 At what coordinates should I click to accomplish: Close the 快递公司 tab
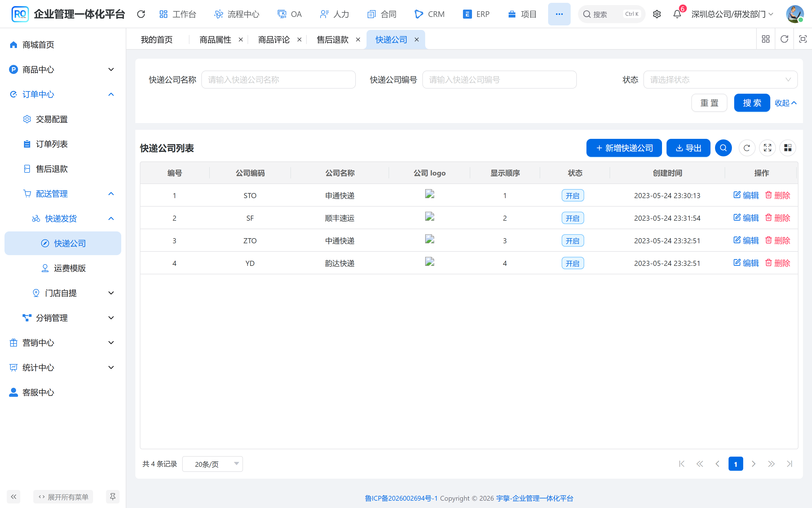[x=416, y=40]
